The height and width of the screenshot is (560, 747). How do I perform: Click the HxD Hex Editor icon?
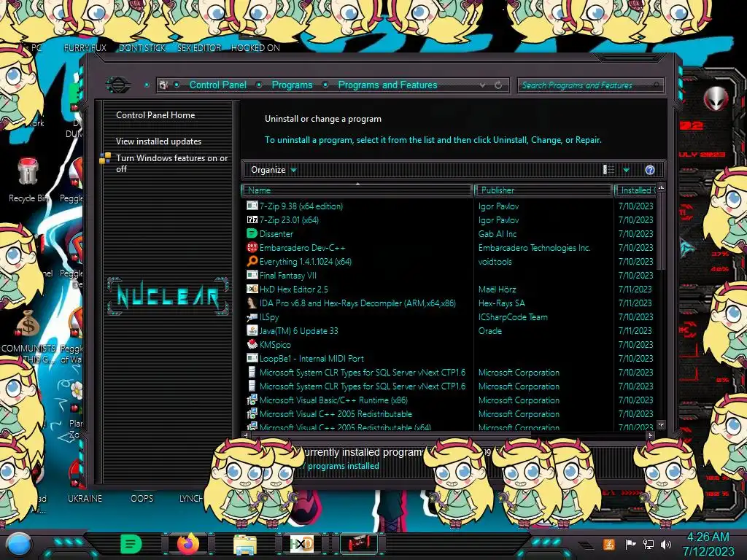pyautogui.click(x=252, y=289)
